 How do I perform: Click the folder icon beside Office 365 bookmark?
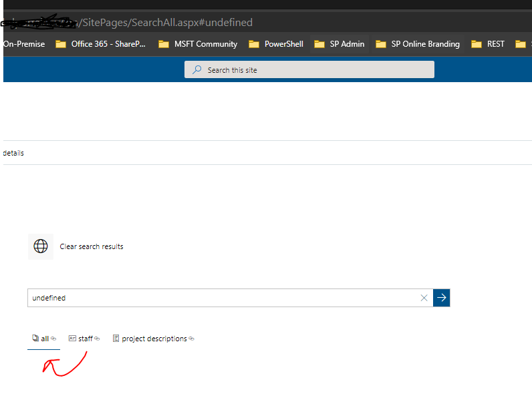click(61, 44)
